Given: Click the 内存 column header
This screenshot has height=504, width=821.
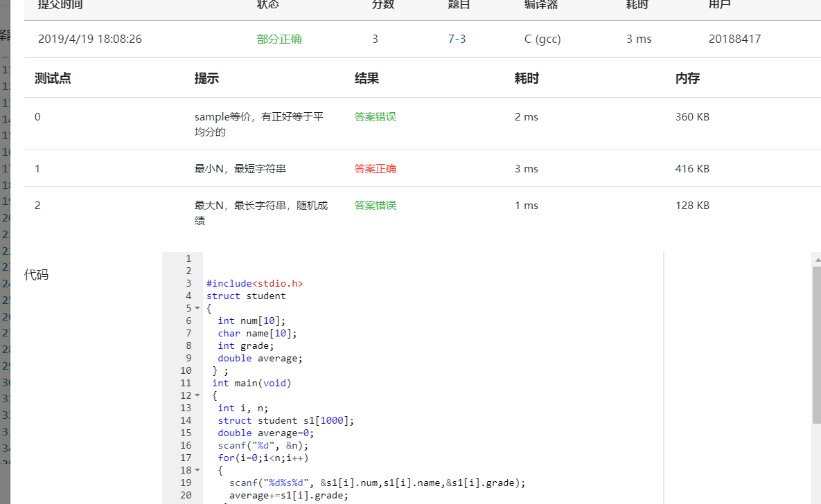Looking at the screenshot, I should coord(687,78).
